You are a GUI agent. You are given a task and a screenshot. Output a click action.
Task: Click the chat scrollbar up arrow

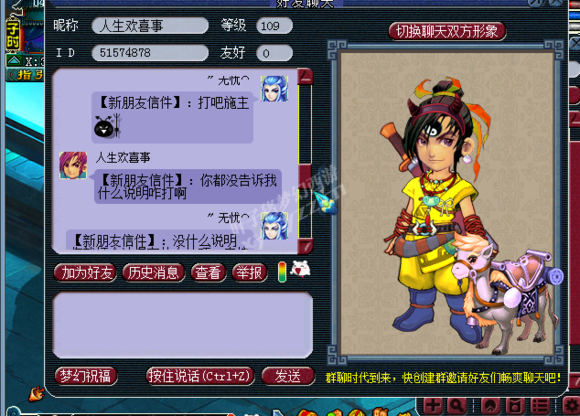(x=306, y=77)
